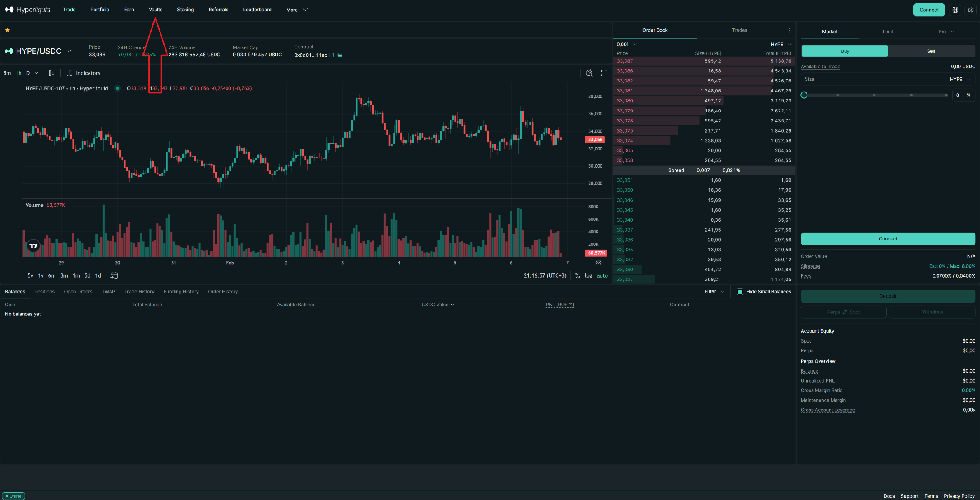
Task: Open the candlestick chart style icon
Action: click(x=51, y=73)
